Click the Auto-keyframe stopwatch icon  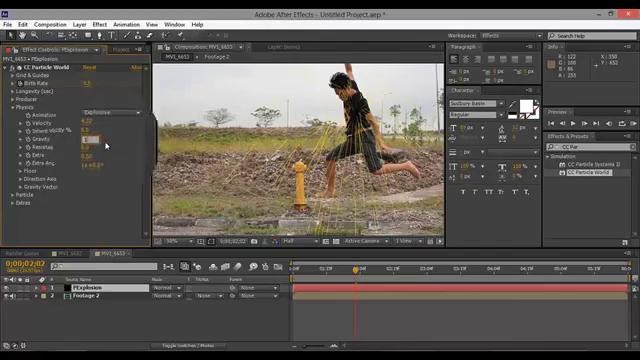click(265, 267)
